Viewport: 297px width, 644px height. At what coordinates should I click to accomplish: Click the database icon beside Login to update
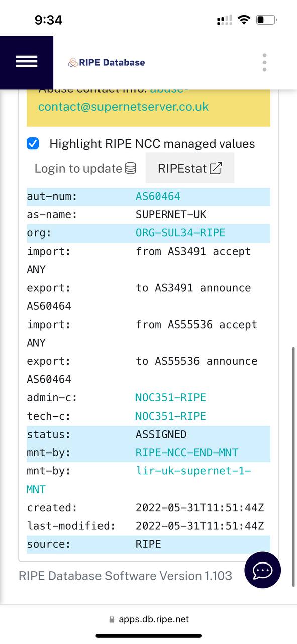[130, 168]
